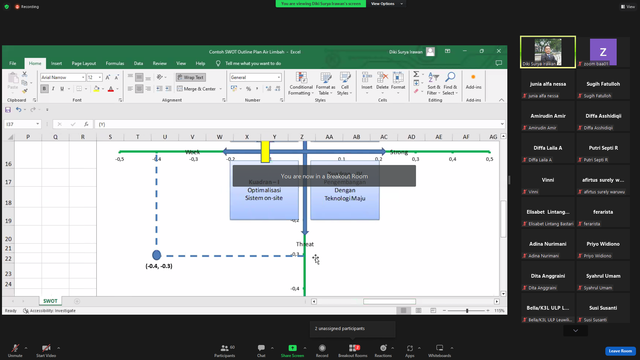The image size is (640, 360).
Task: Add a new sheet with plus icon
Action: (x=77, y=301)
